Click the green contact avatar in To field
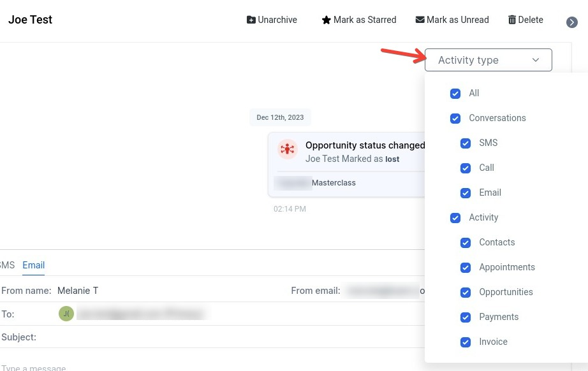The image size is (588, 371). (x=66, y=314)
